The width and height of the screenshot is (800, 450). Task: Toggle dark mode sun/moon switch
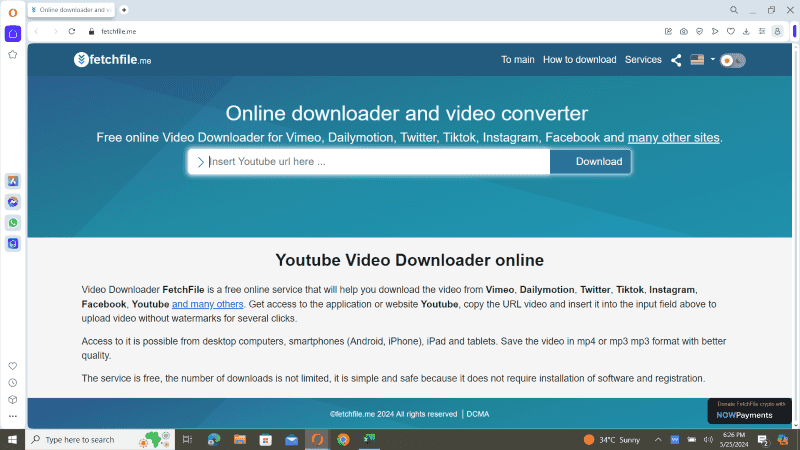click(733, 61)
